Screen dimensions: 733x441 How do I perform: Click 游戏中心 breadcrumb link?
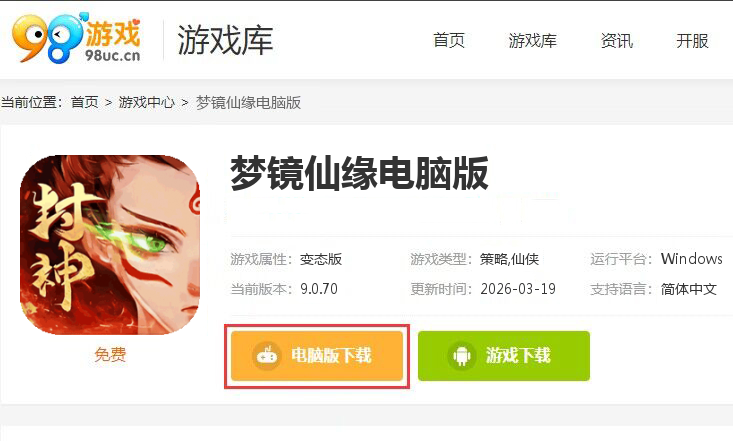(x=146, y=102)
